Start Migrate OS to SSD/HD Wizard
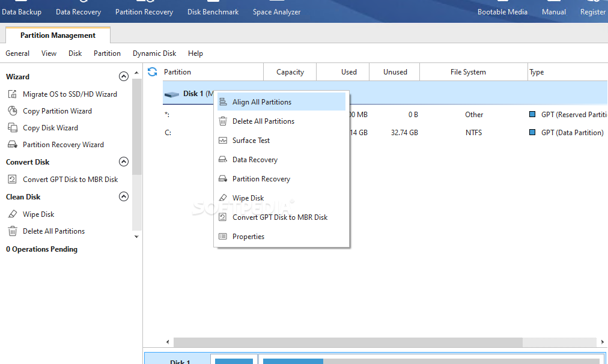The height and width of the screenshot is (364, 608). [70, 94]
